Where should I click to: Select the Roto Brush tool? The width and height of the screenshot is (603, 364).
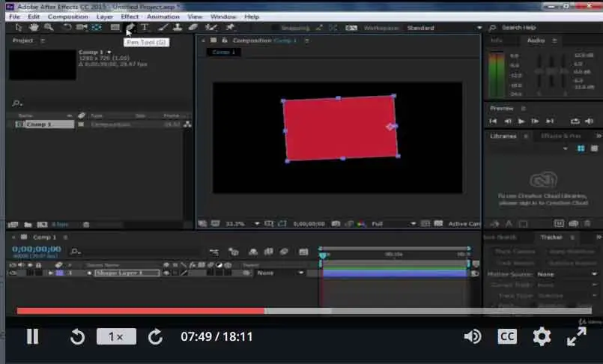pos(210,27)
